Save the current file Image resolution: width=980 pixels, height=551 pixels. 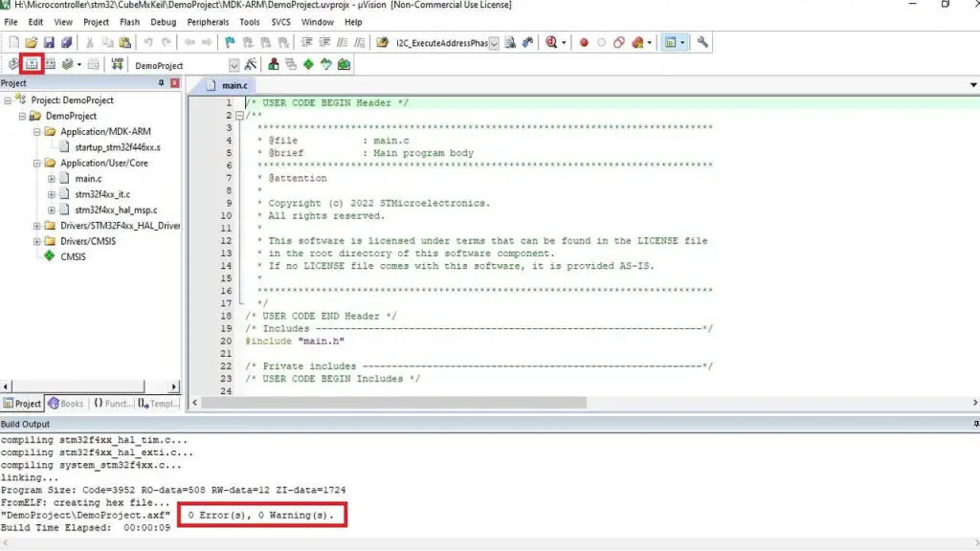point(49,42)
